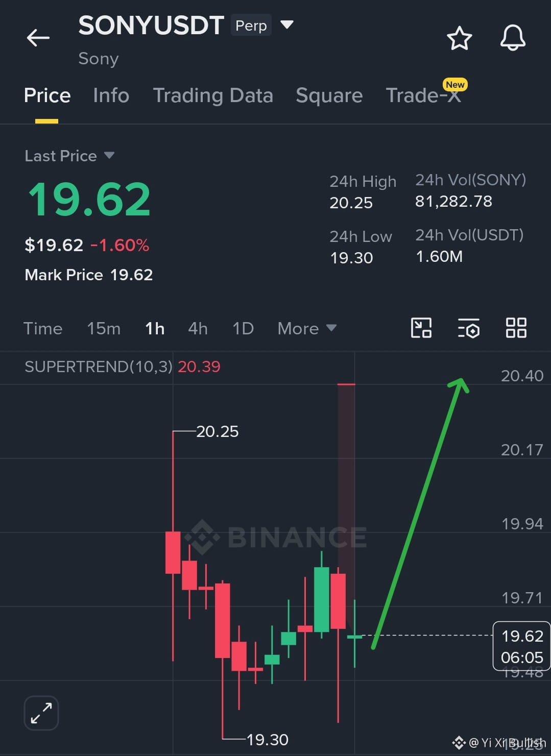Click the 24h Vol(SONY) value 81,282.78
Image resolution: width=551 pixels, height=756 pixels.
coord(453,201)
